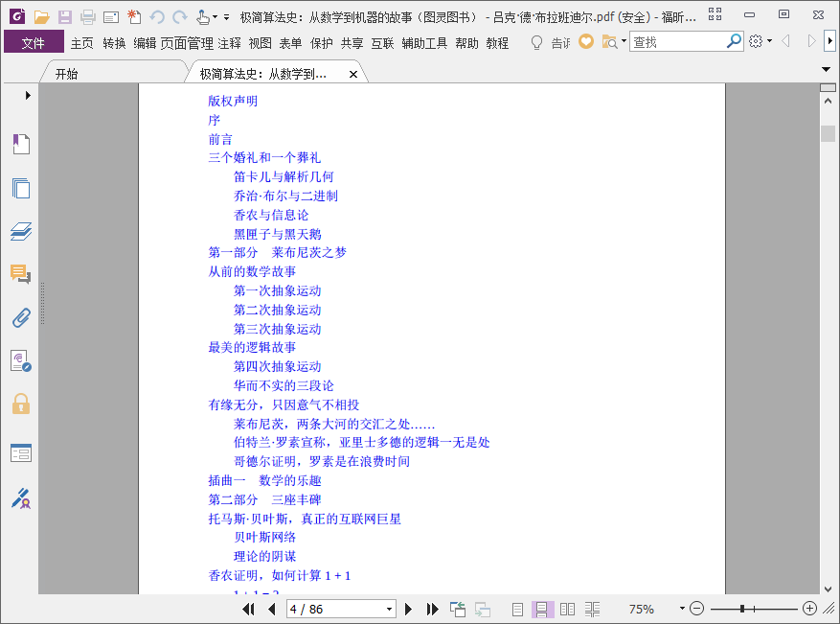Open the Layers panel icon
Screen dimensions: 840x624
[x=21, y=231]
